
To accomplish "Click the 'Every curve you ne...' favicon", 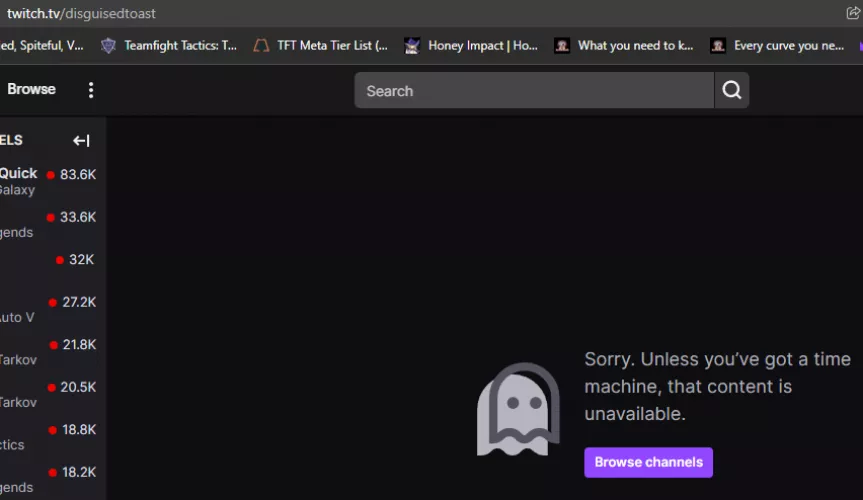I will click(718, 46).
